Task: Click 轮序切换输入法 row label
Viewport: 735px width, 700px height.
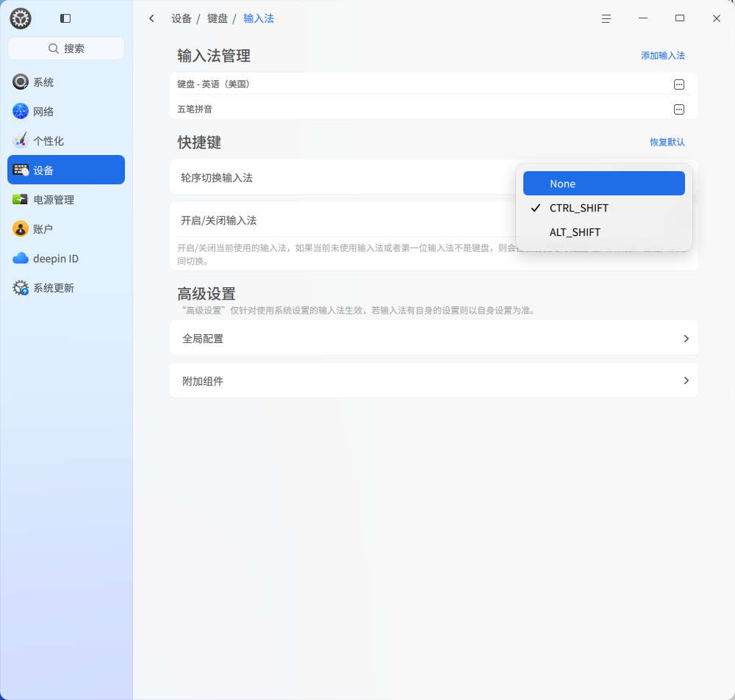Action: (x=217, y=178)
